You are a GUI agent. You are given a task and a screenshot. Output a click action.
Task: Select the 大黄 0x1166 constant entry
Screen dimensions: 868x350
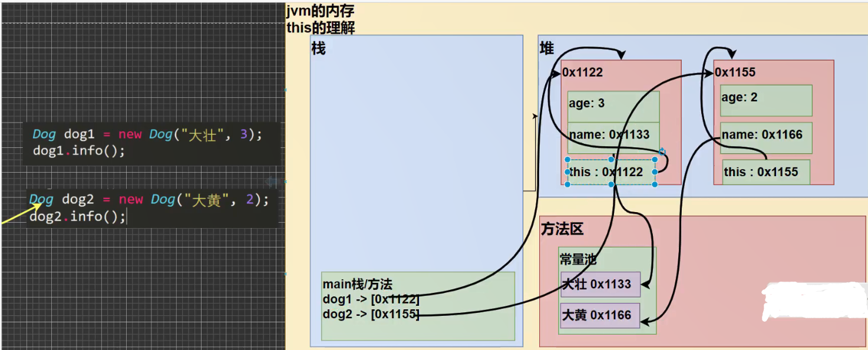tap(599, 315)
